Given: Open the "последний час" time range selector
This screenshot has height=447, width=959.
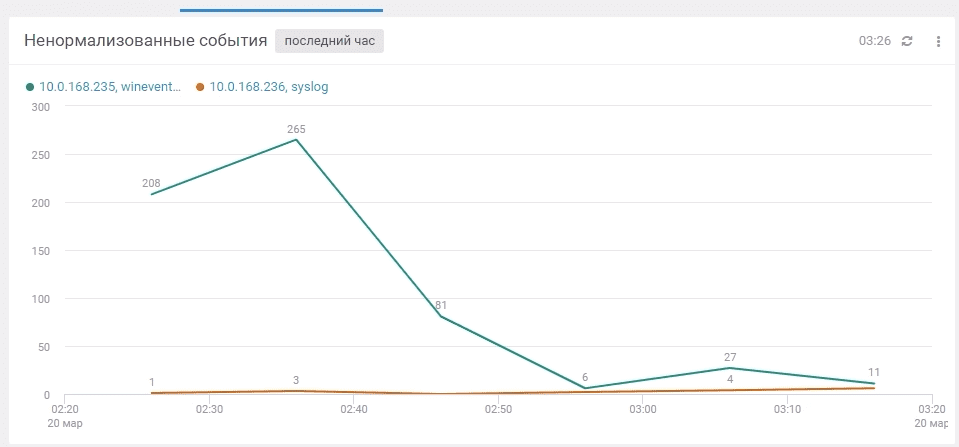Looking at the screenshot, I should click(330, 41).
